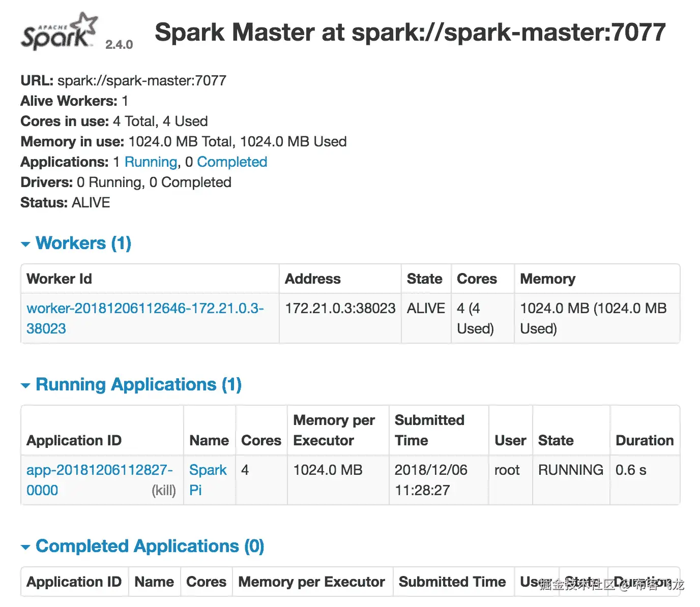Click Drivers: 0 Running, 0 Completed line
The height and width of the screenshot is (607, 700).
click(x=126, y=182)
